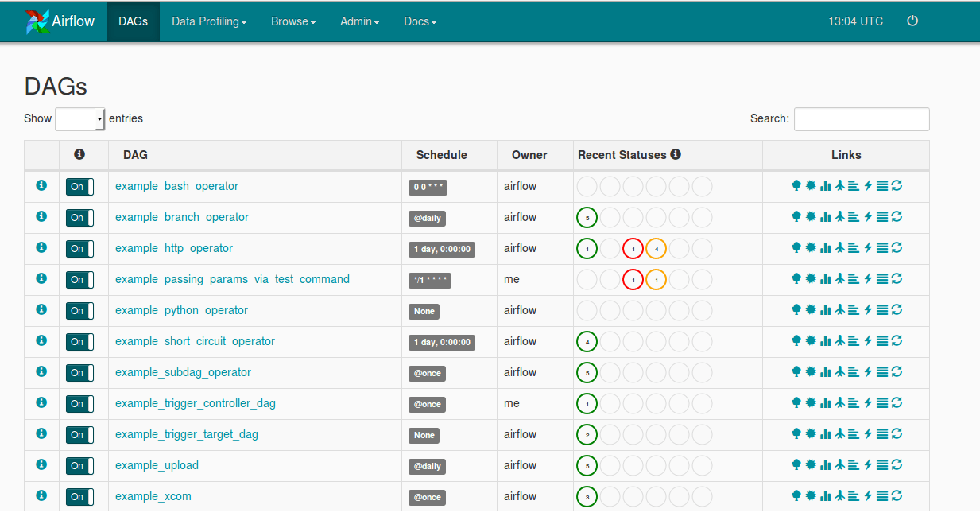The width and height of the screenshot is (980, 528).
Task: Go to the Airflow home via logo
Action: tap(61, 21)
